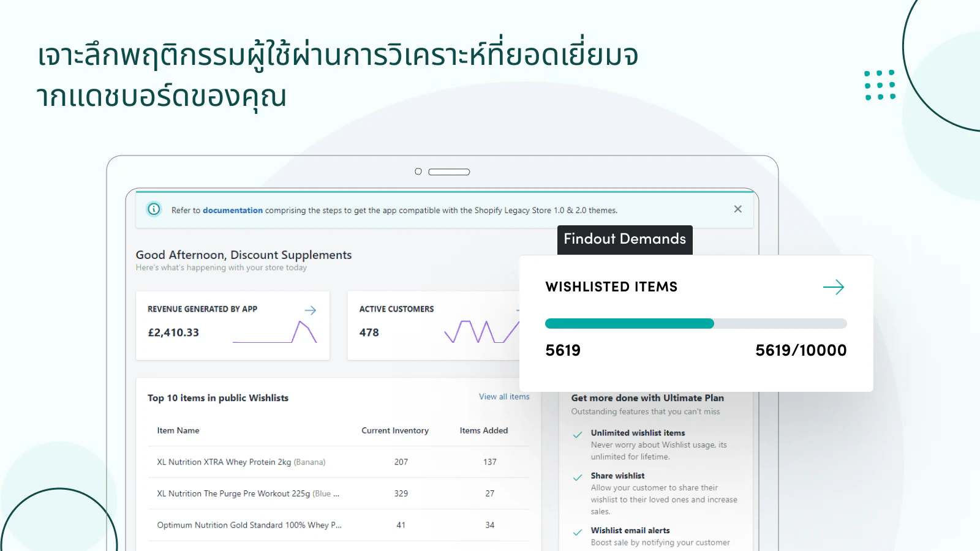Open the documentation link

(233, 210)
